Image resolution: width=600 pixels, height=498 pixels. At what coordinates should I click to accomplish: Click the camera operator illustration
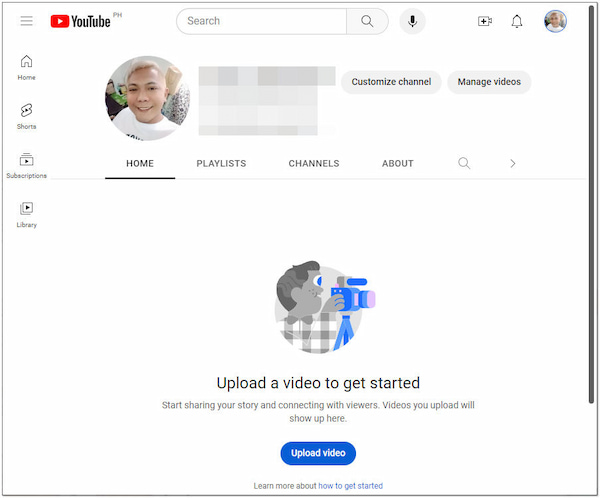(x=325, y=307)
